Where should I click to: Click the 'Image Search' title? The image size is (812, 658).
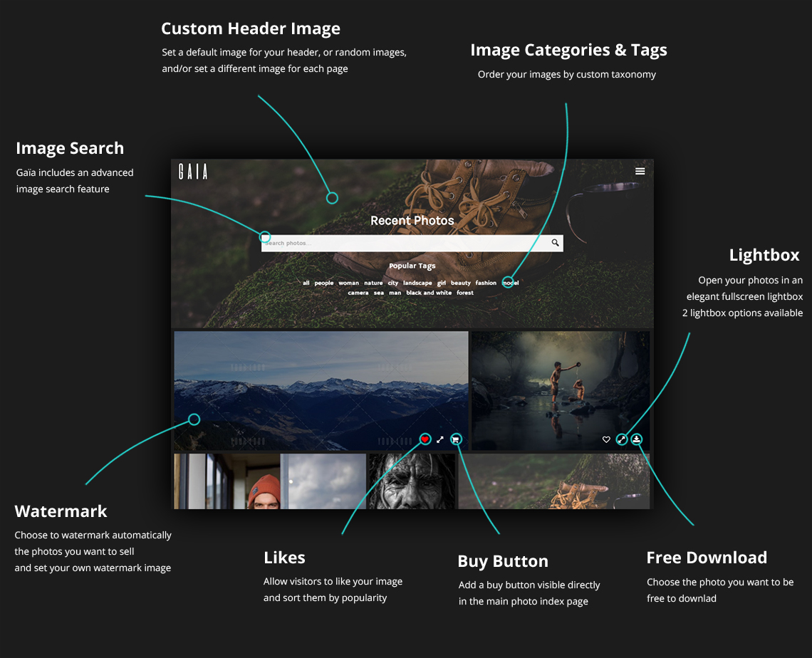pos(70,149)
